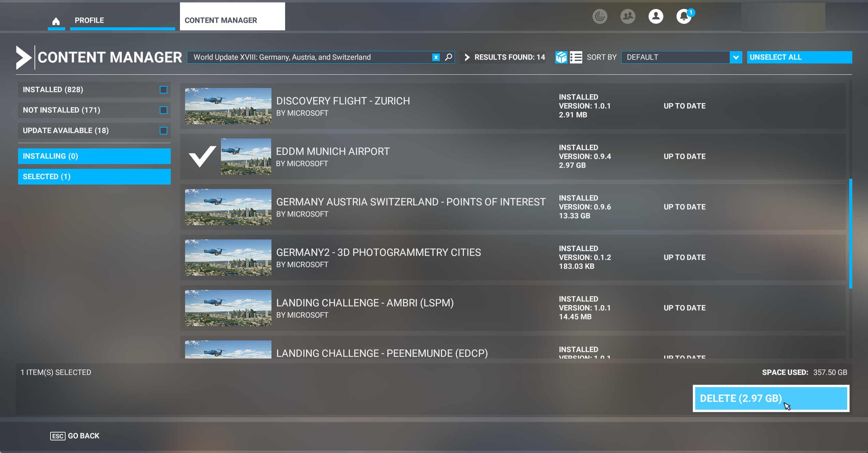Click the 'SPACE USED: 357.50 GB' status
The image size is (868, 453).
804,372
